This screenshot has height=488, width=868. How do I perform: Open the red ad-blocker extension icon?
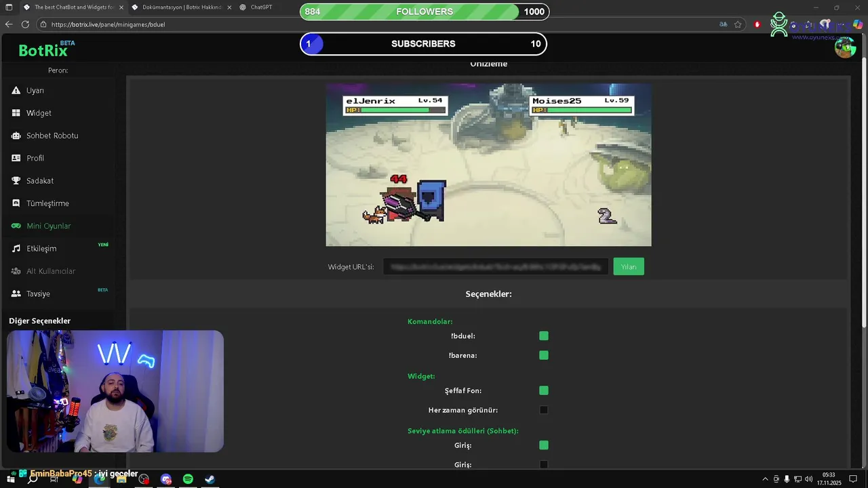tap(757, 24)
